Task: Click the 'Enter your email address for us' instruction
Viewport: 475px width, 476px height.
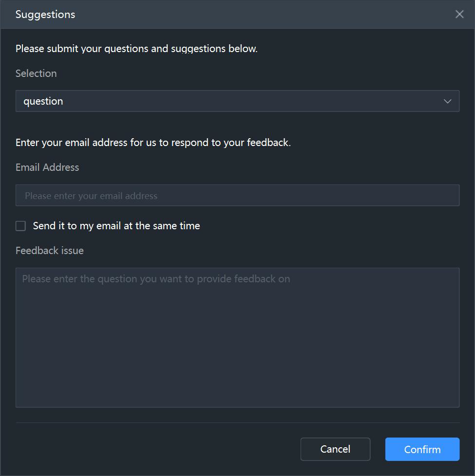Action: tap(153, 143)
